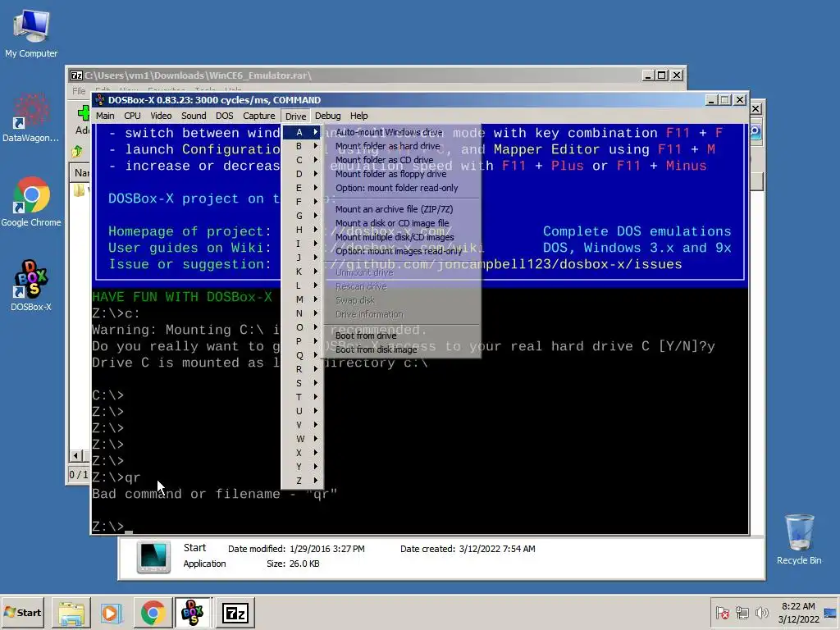The image size is (840, 630).
Task: Click the network tray icon
Action: pyautogui.click(x=742, y=612)
